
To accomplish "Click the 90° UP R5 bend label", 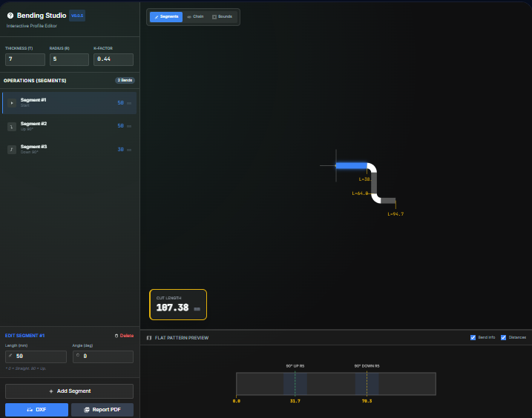I will coord(295,366).
